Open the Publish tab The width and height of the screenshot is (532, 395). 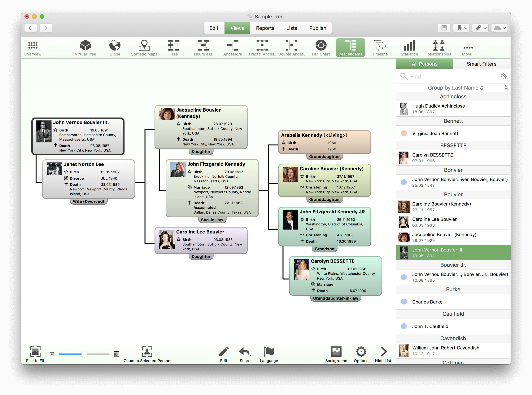pyautogui.click(x=317, y=28)
